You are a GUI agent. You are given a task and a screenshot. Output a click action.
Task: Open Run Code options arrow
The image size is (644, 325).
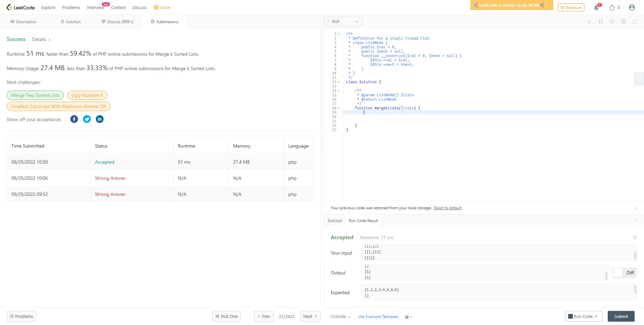(x=596, y=316)
